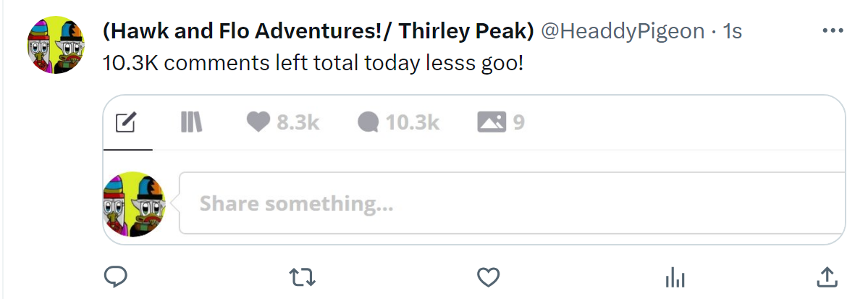868x299 pixels.
Task: Open the library books tab in card
Action: point(191,123)
